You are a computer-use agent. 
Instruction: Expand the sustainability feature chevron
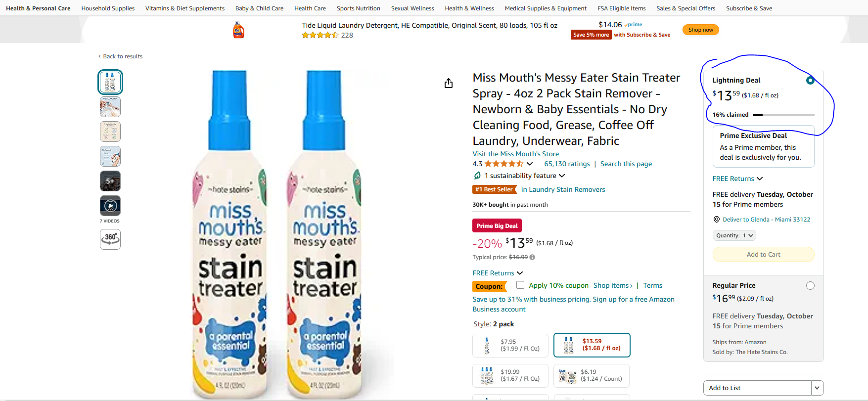562,176
